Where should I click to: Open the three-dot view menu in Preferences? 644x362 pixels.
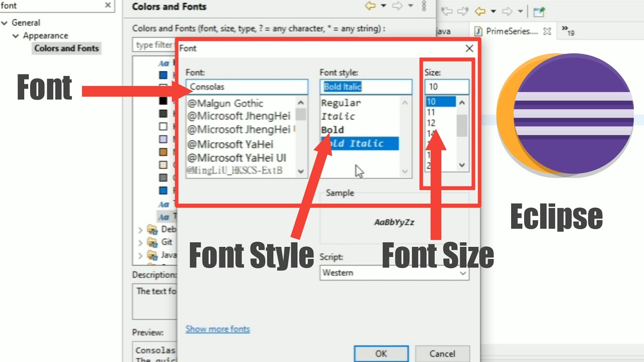pos(424,6)
